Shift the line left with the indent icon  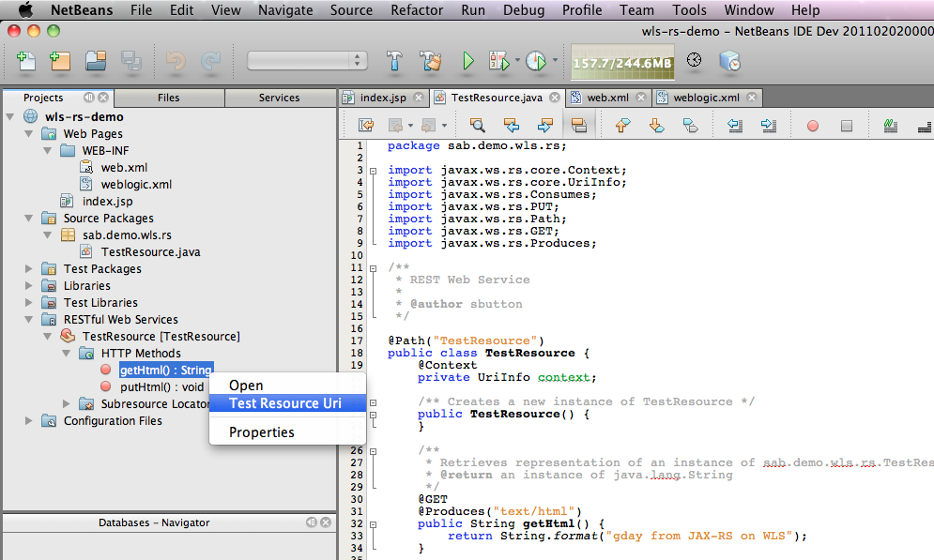[x=735, y=124]
